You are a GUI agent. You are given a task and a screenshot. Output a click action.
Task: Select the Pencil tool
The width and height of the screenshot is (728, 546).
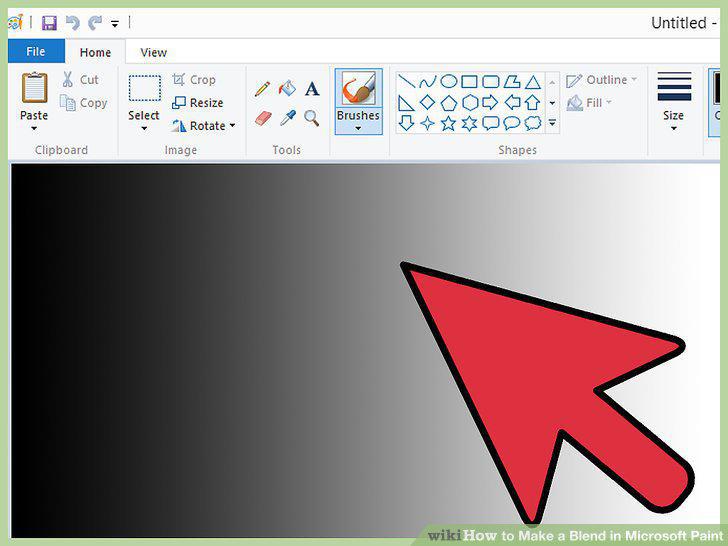[262, 89]
